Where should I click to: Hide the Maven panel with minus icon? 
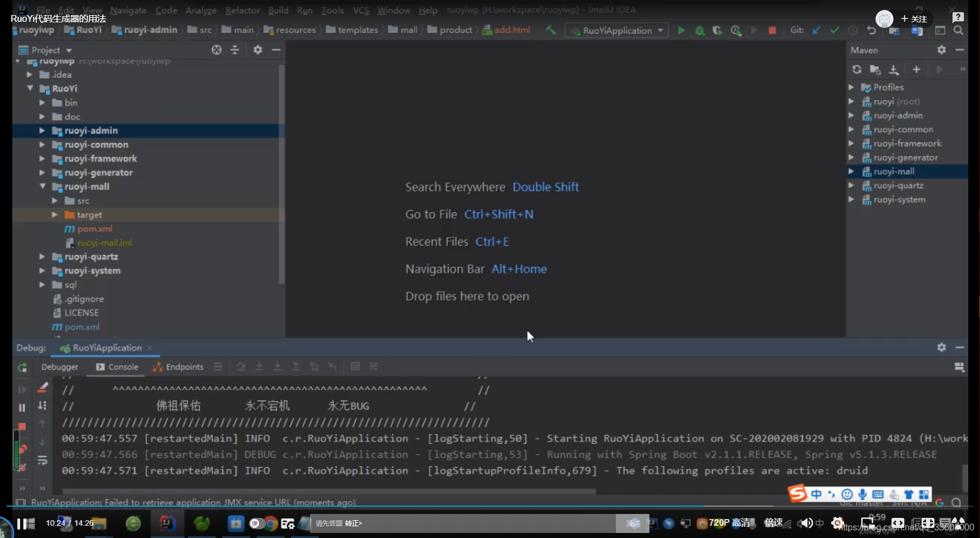point(960,50)
